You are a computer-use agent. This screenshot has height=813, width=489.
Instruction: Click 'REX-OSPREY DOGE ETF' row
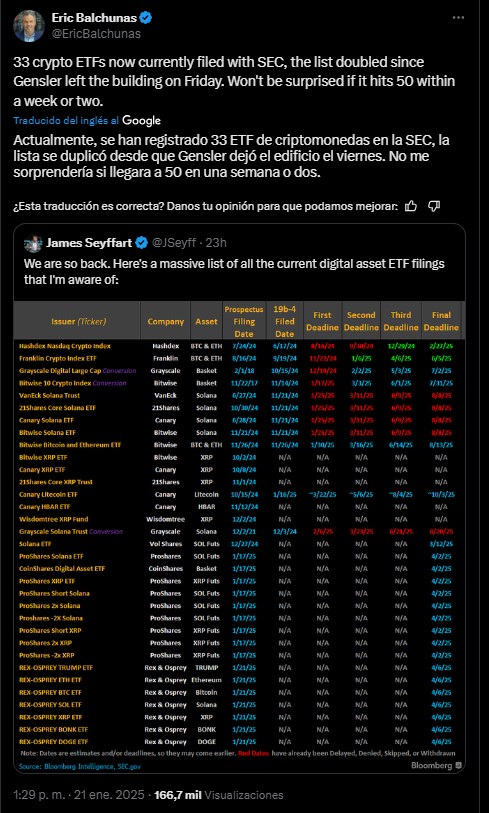pyautogui.click(x=239, y=741)
